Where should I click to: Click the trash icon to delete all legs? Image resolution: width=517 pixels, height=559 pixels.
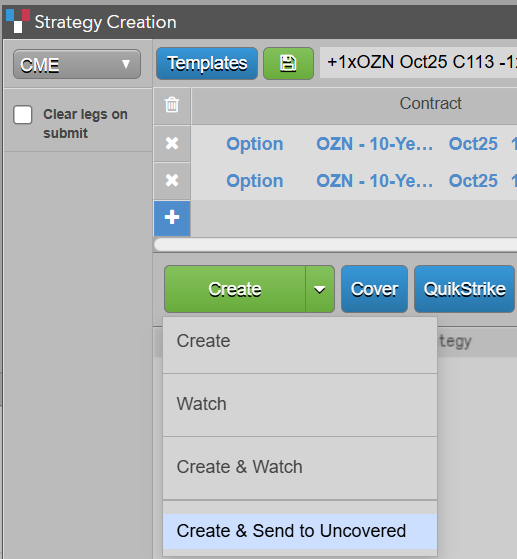tap(172, 105)
